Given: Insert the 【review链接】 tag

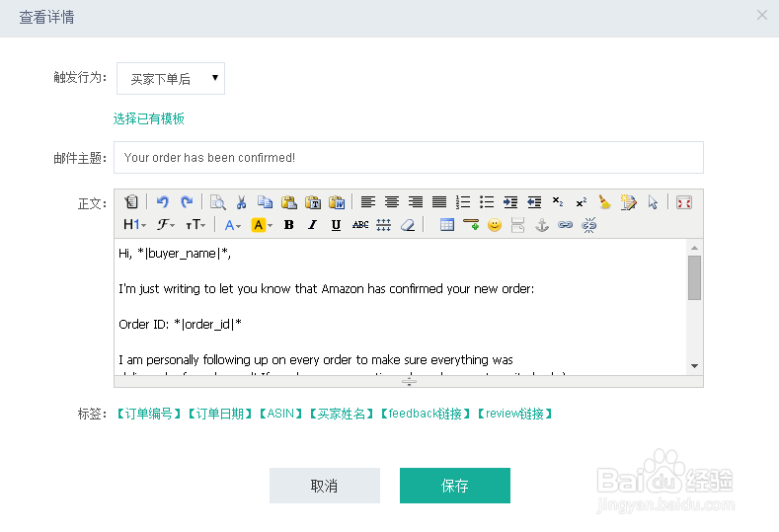Looking at the screenshot, I should (x=514, y=414).
